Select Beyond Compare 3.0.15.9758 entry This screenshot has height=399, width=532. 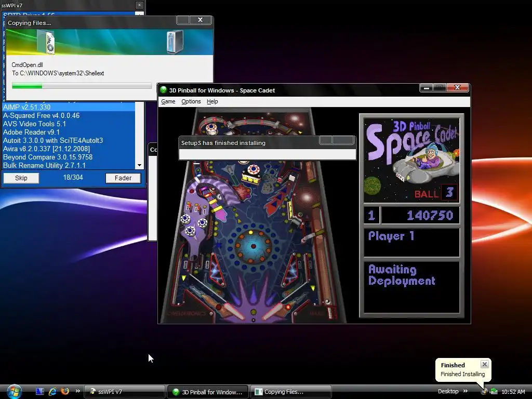69,157
